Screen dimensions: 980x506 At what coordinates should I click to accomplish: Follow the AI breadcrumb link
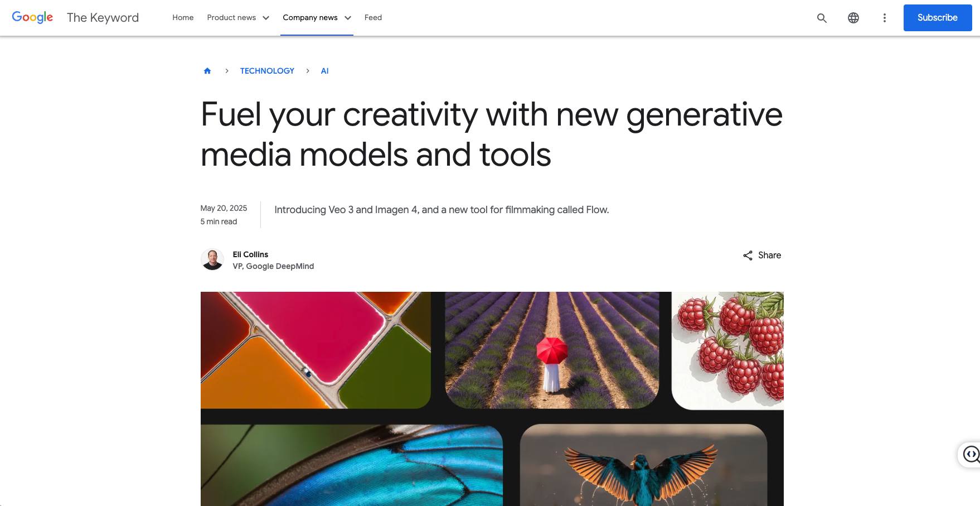324,71
